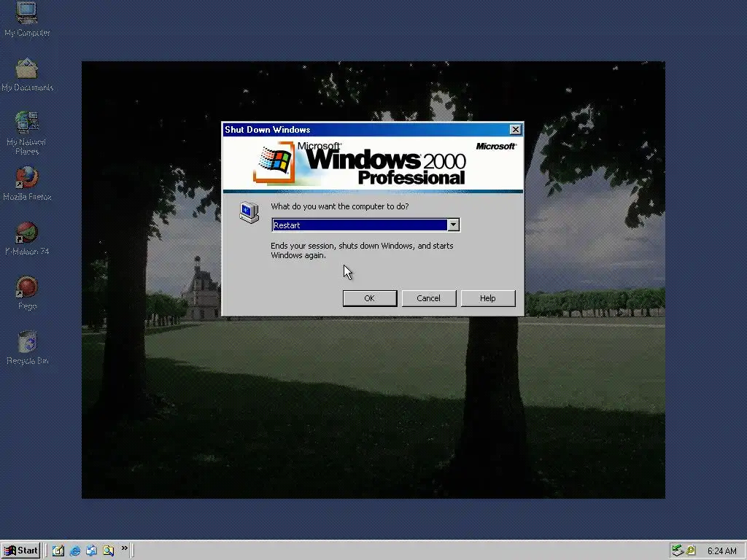Screen dimensions: 747x560
Task: Select the Mozilla Firefox desktop shortcut
Action: pyautogui.click(x=27, y=184)
